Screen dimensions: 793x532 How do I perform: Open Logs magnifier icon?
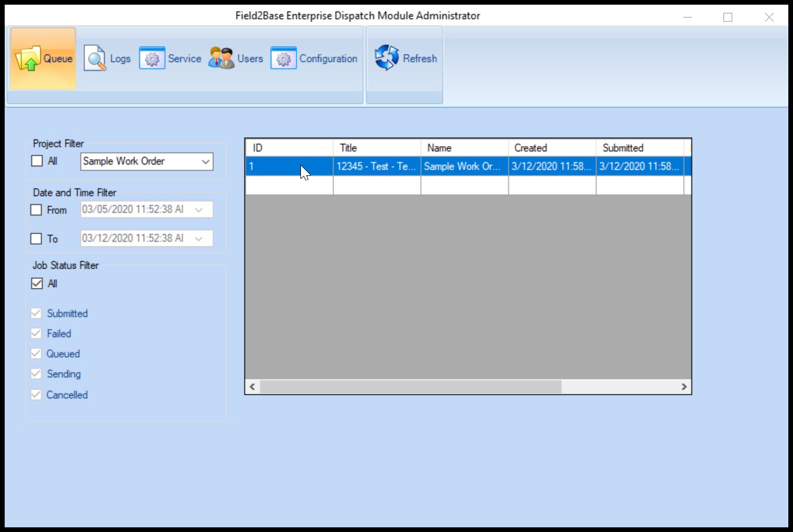95,58
